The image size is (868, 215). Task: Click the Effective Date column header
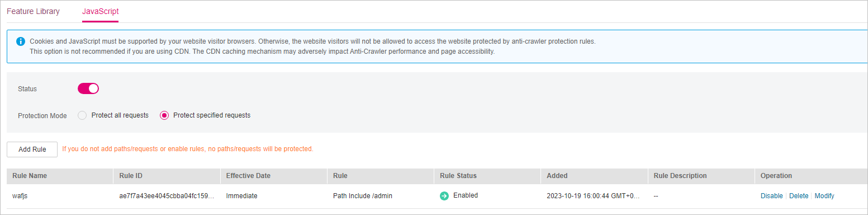[x=248, y=176]
